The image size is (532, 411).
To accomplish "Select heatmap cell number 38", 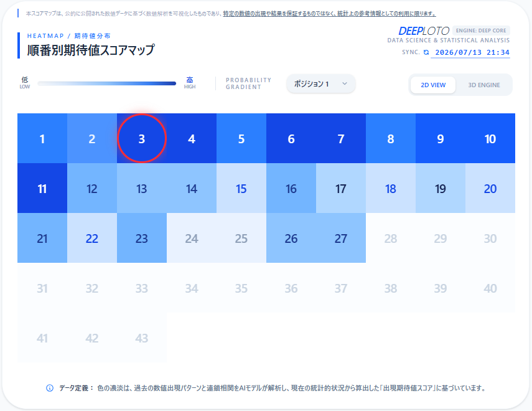I will pos(391,288).
